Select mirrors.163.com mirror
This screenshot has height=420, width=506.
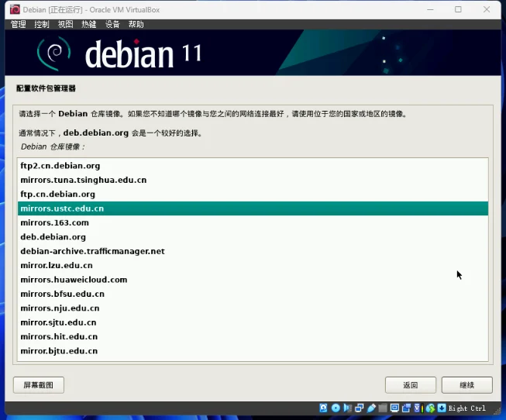[253, 222]
